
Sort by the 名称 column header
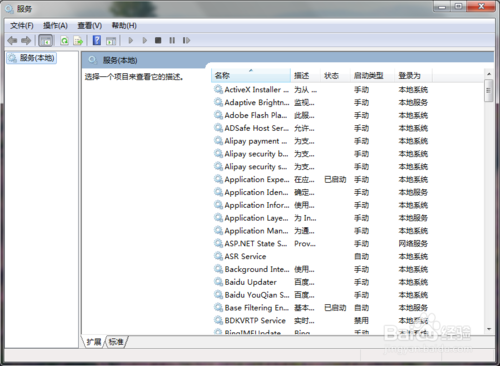[x=251, y=75]
